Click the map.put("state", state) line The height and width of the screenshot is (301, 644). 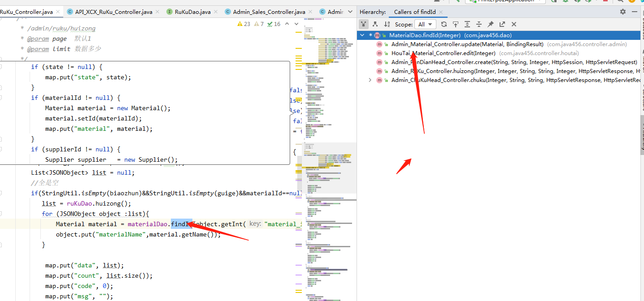pos(88,77)
